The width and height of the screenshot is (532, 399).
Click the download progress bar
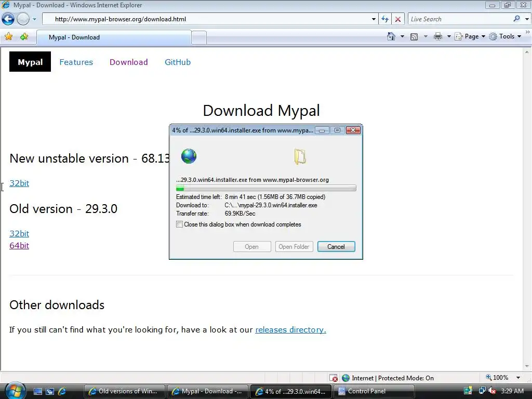(x=266, y=188)
